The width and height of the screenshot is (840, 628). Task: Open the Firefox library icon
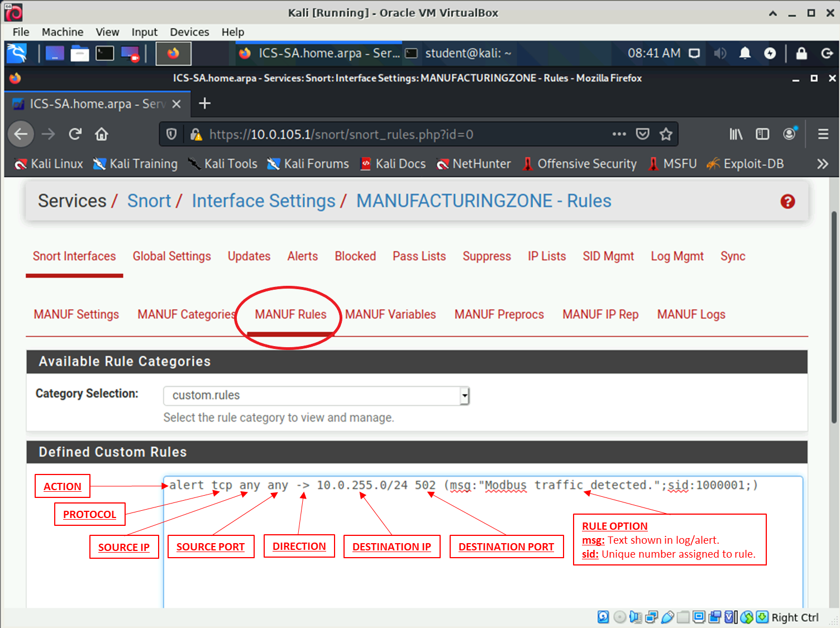[x=736, y=134]
